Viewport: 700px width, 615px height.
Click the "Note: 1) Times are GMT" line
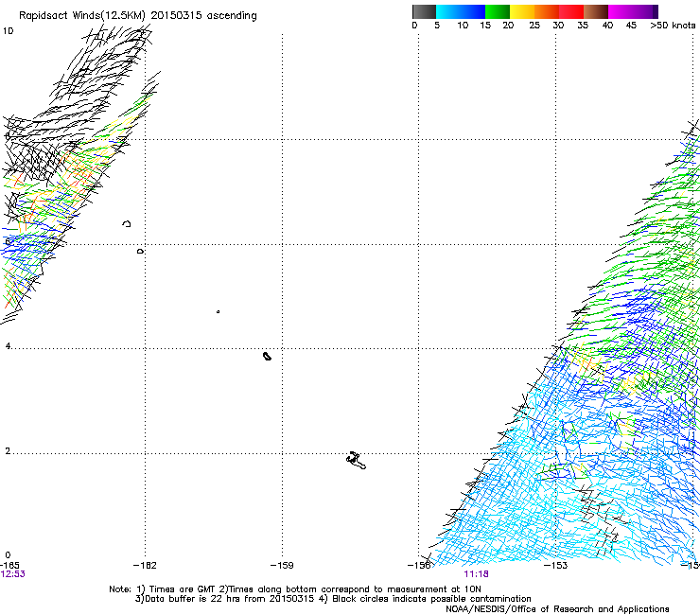click(x=295, y=589)
